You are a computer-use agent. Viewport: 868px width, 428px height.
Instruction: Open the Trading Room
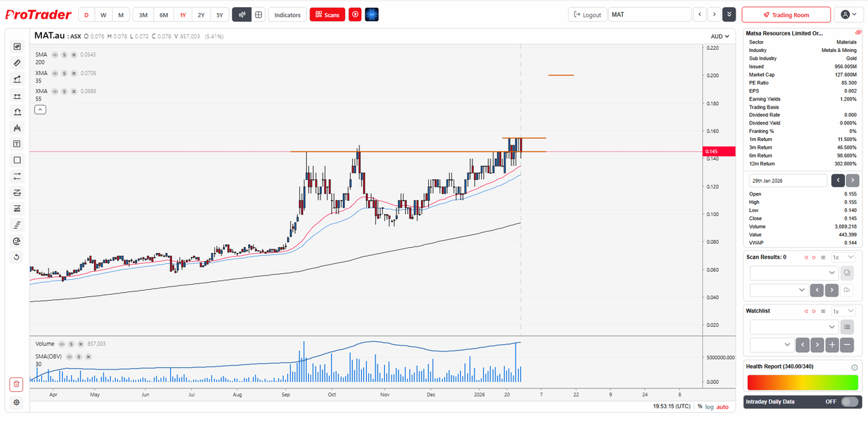pyautogui.click(x=786, y=14)
